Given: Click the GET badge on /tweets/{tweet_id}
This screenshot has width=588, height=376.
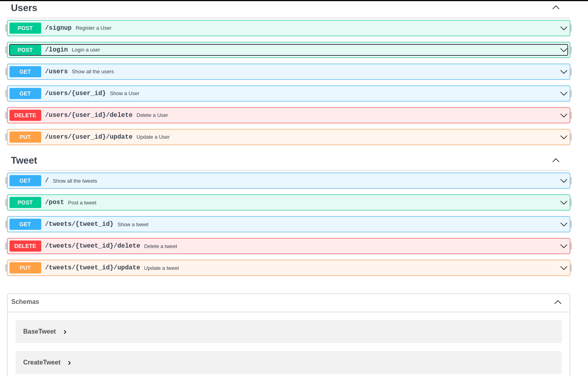Looking at the screenshot, I should pyautogui.click(x=25, y=224).
